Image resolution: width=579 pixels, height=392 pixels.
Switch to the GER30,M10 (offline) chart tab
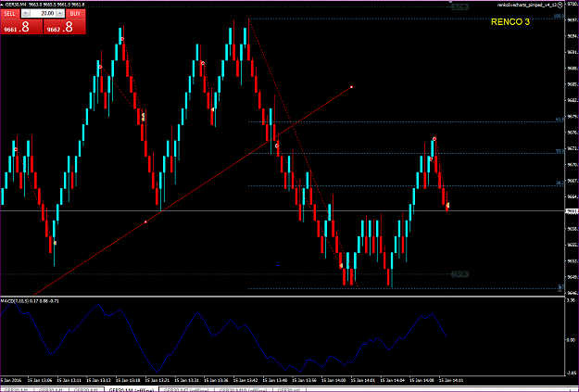243,390
